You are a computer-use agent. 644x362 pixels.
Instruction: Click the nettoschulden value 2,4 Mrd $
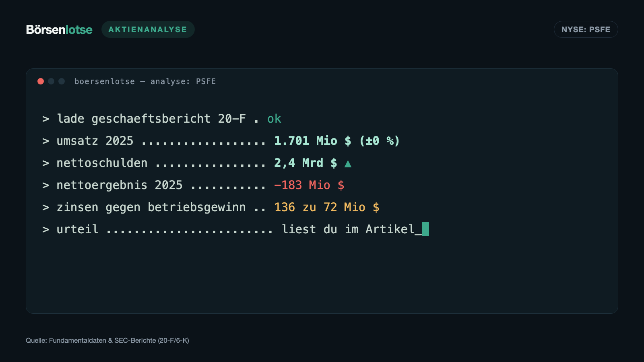pos(305,163)
